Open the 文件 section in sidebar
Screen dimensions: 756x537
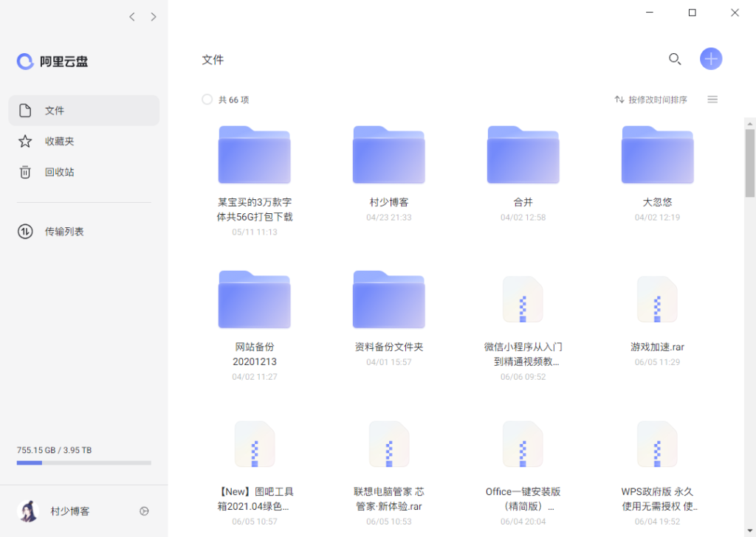pos(84,111)
